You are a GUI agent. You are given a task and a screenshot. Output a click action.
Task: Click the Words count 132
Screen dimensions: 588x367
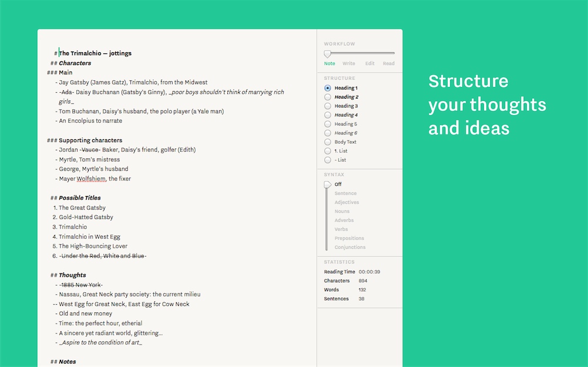(x=362, y=289)
